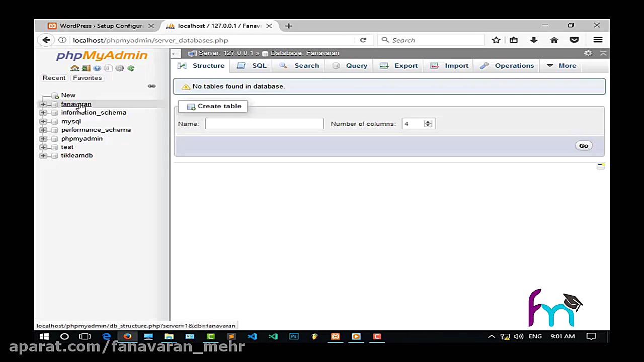Click the Recent tables button
Screen dimensions: 644x362
click(54, 78)
